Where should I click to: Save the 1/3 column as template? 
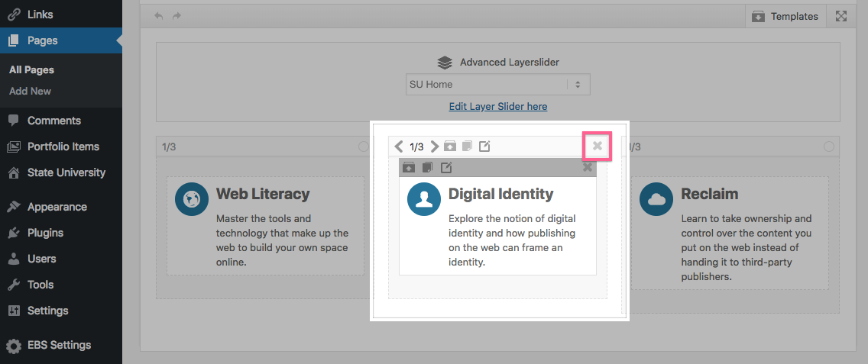coord(450,146)
